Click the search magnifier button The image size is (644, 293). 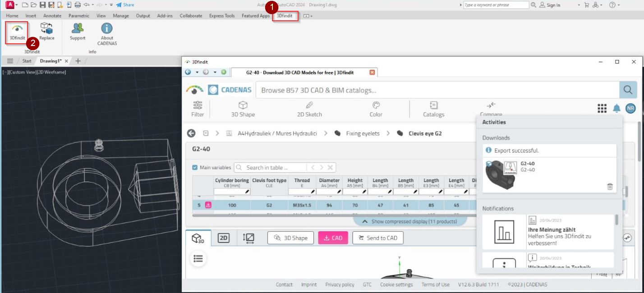(x=628, y=90)
